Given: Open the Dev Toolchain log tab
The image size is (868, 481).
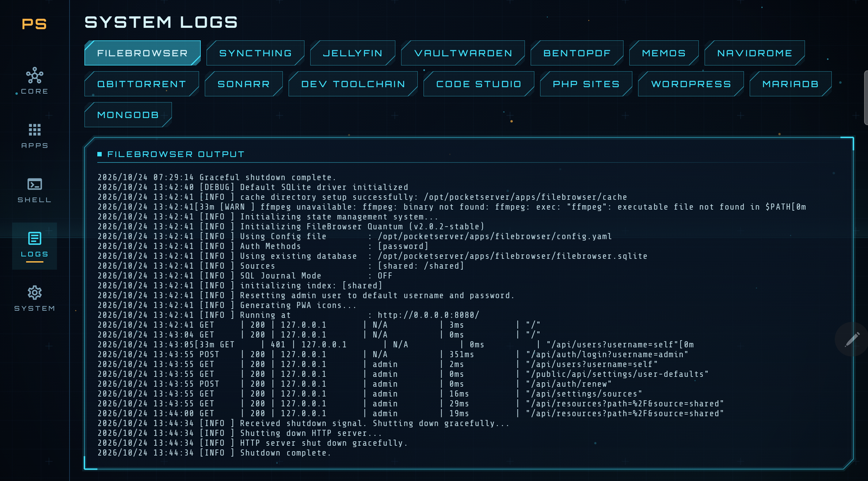Looking at the screenshot, I should click(x=353, y=84).
